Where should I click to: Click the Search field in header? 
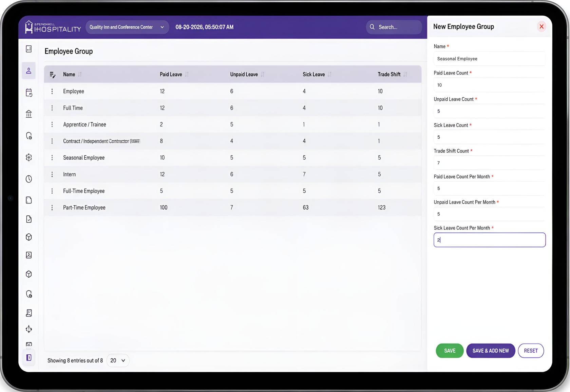(394, 27)
